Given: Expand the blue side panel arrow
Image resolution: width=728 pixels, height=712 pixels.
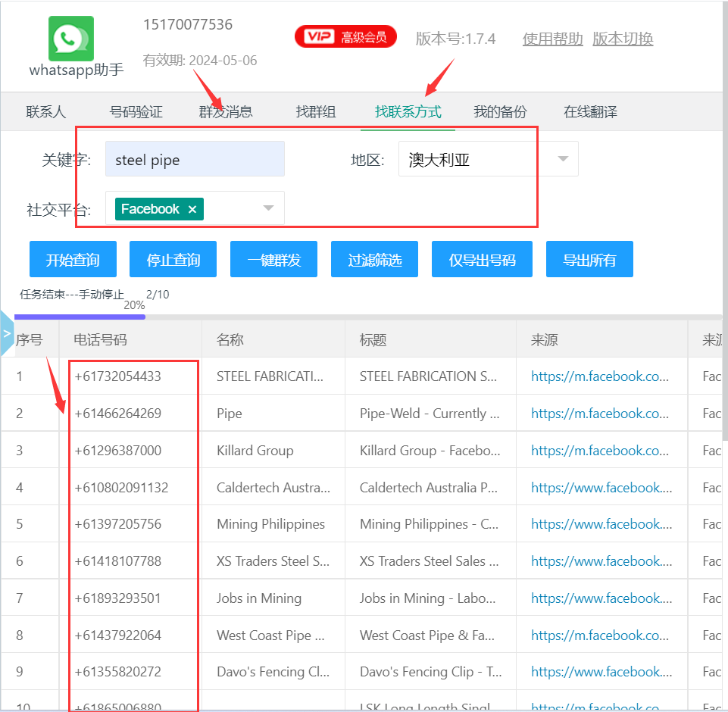Looking at the screenshot, I should (7, 333).
